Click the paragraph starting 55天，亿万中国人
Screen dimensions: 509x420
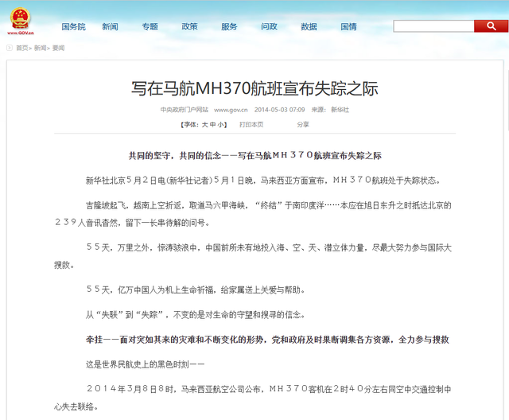[x=196, y=290]
